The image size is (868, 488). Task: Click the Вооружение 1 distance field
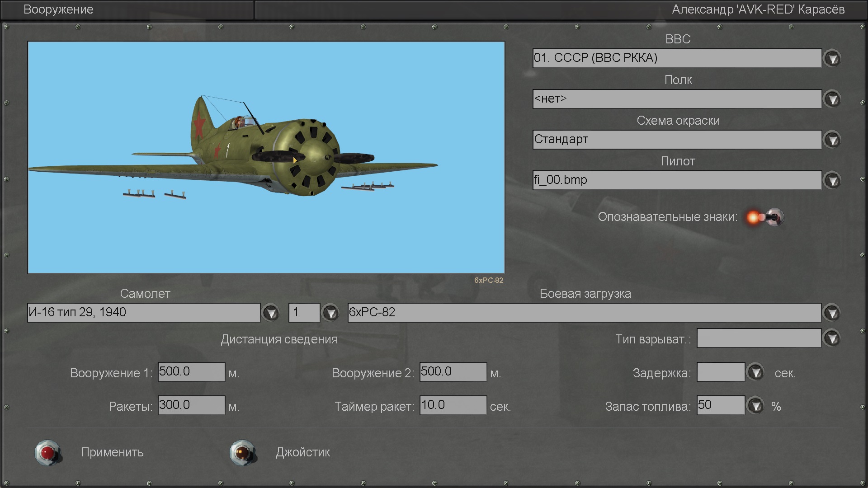tap(191, 372)
